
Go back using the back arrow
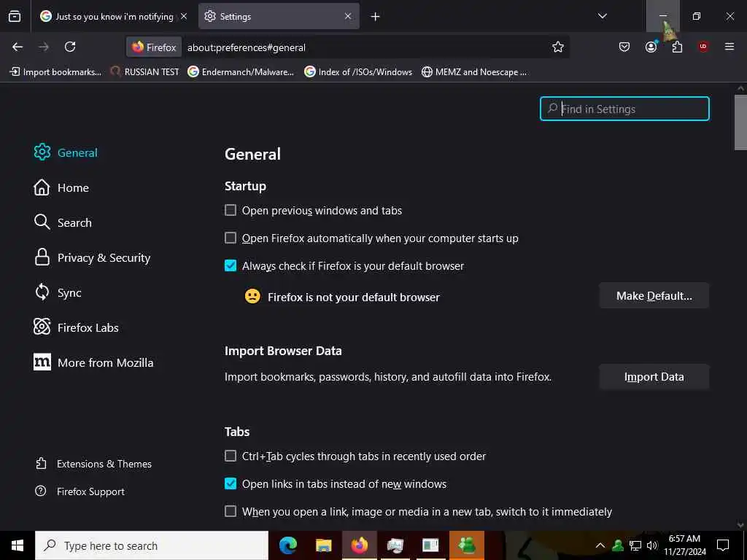tap(18, 47)
